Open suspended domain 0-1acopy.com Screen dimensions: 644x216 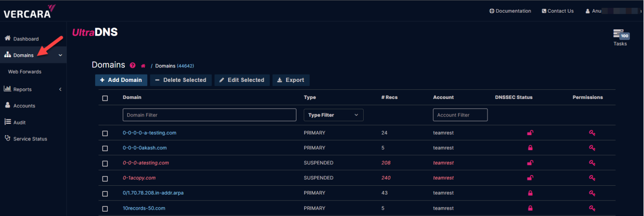[139, 178]
